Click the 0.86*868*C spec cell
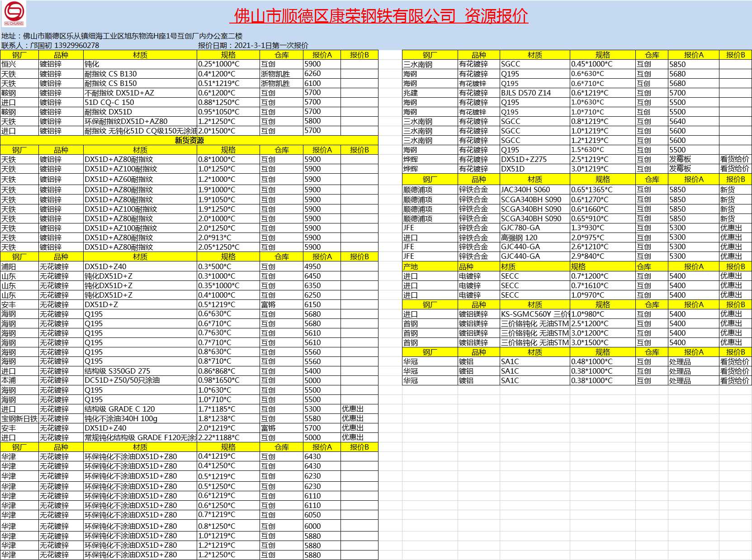The height and width of the screenshot is (560, 752). pos(228,371)
